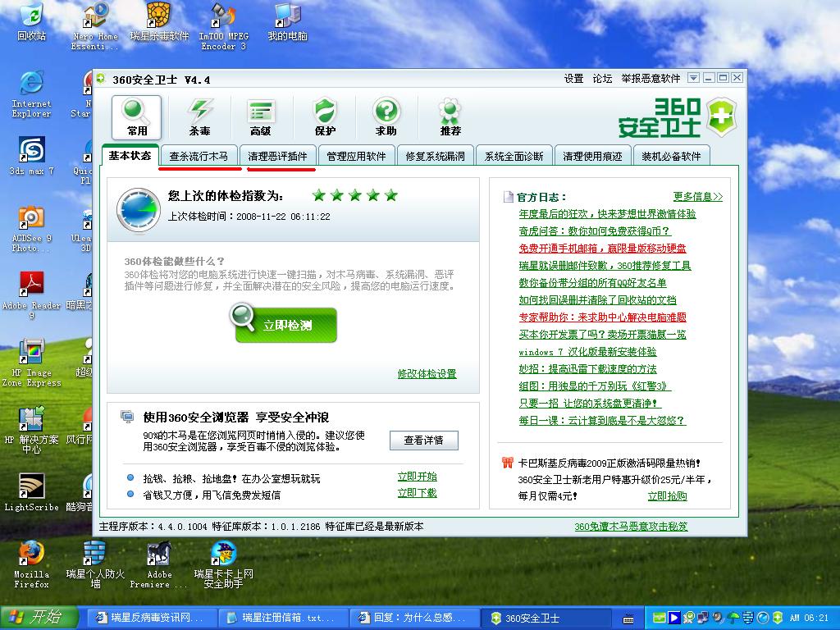Open the 瑞星杀毒软件 desktop icon

[159, 21]
